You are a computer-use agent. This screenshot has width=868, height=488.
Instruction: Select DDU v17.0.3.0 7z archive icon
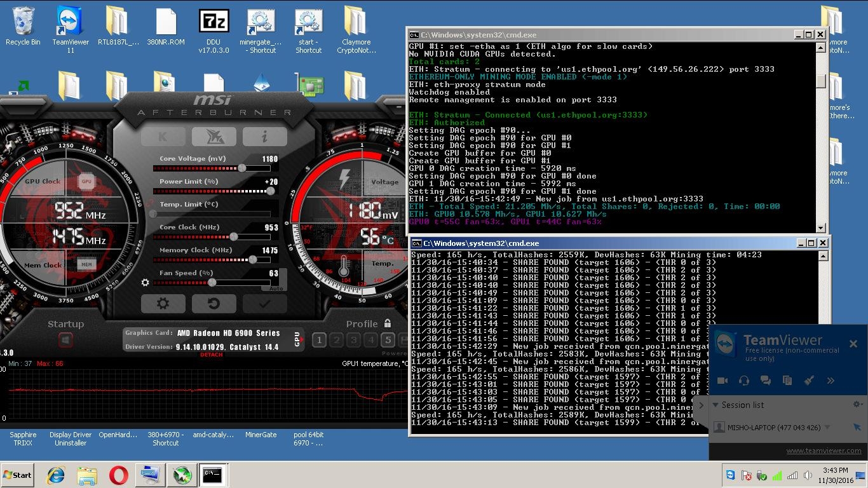coord(214,31)
